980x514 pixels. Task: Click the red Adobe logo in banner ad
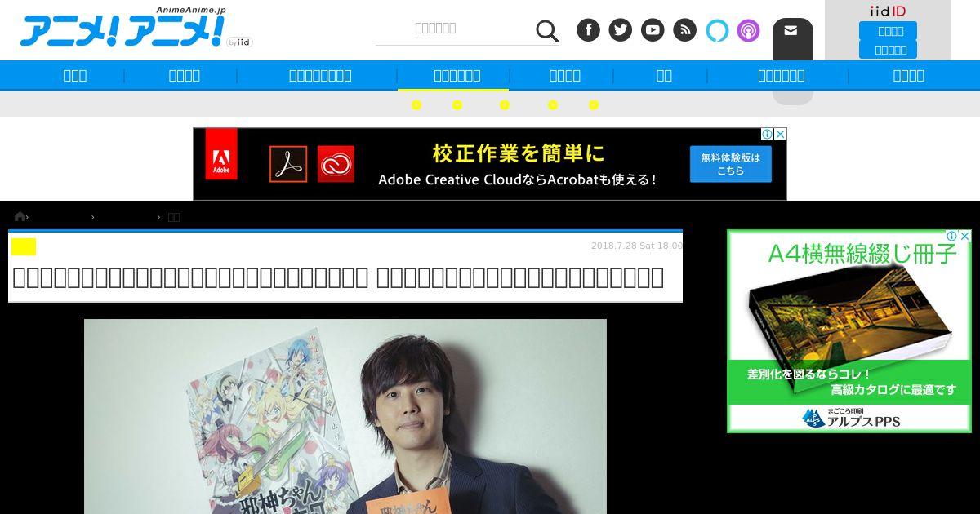coord(221,153)
